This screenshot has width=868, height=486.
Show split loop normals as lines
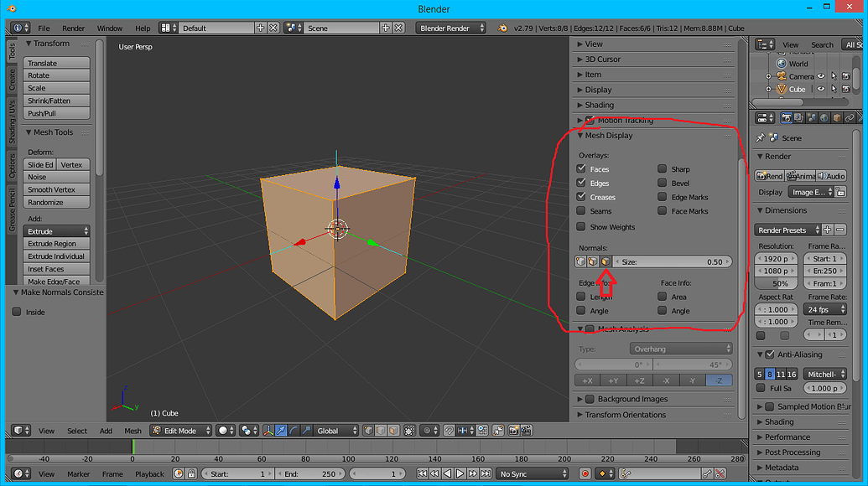point(592,261)
